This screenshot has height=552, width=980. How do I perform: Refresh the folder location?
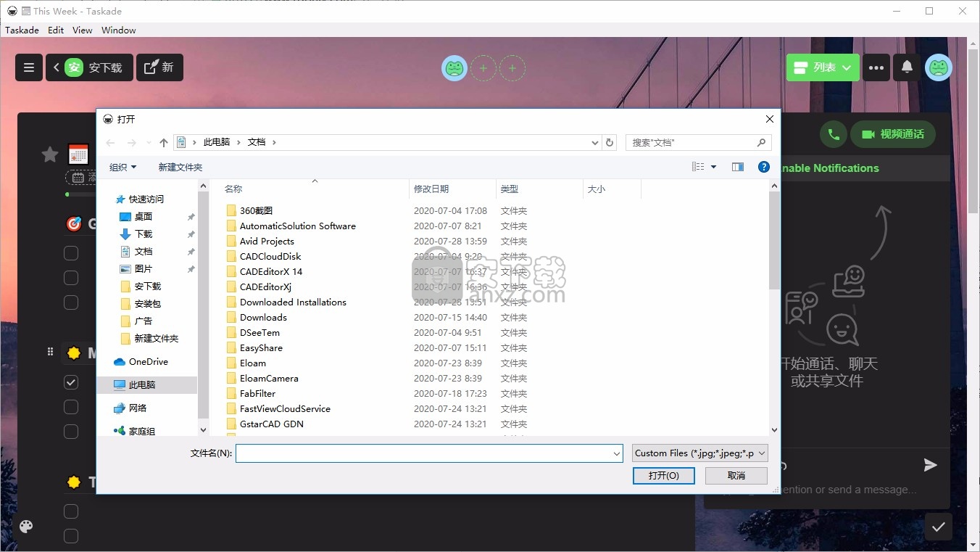click(610, 143)
